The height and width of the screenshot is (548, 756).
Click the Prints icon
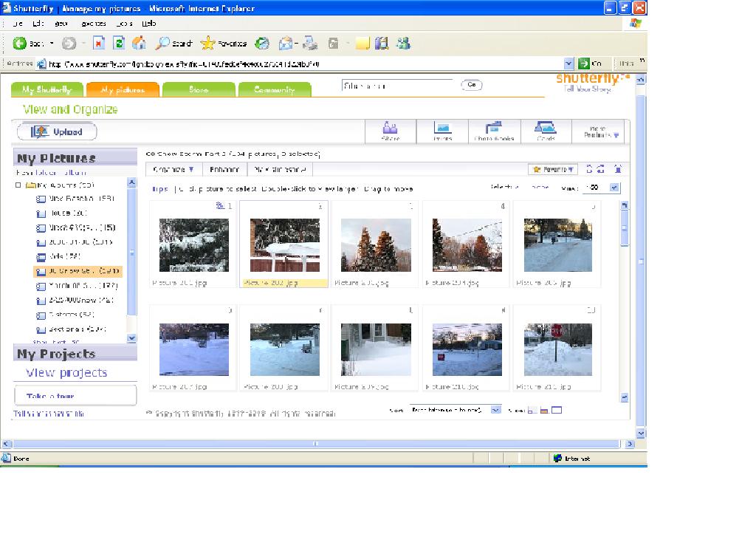442,131
